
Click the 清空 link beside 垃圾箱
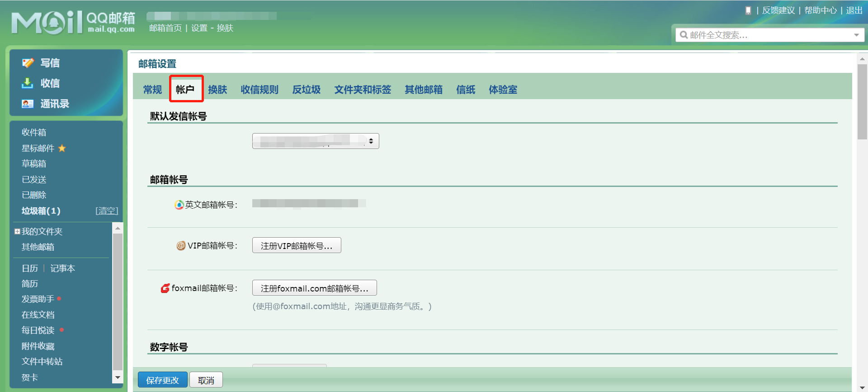pyautogui.click(x=107, y=211)
